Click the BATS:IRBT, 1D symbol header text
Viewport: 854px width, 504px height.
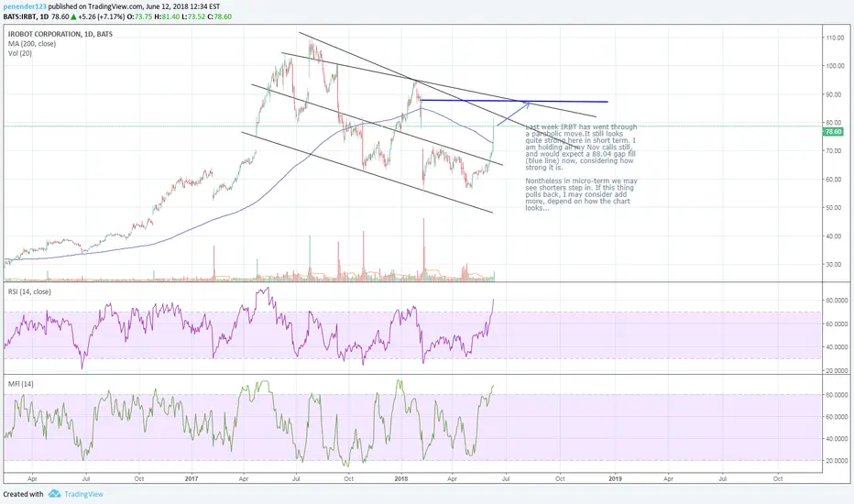tap(25, 16)
